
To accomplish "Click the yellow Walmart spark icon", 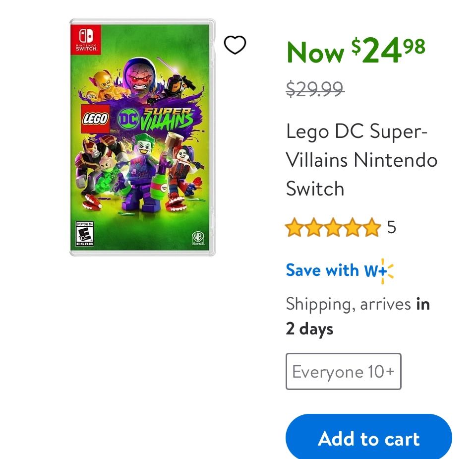I will coord(387,271).
